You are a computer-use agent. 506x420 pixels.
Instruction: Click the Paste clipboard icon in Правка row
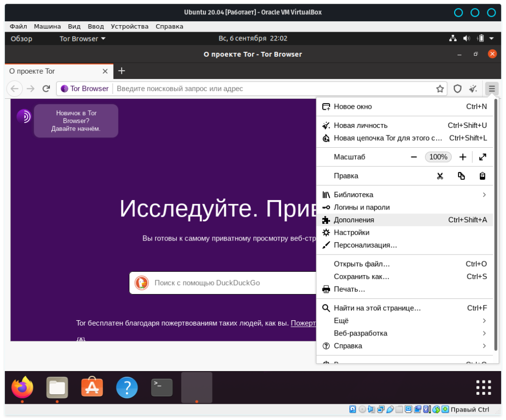pyautogui.click(x=482, y=176)
